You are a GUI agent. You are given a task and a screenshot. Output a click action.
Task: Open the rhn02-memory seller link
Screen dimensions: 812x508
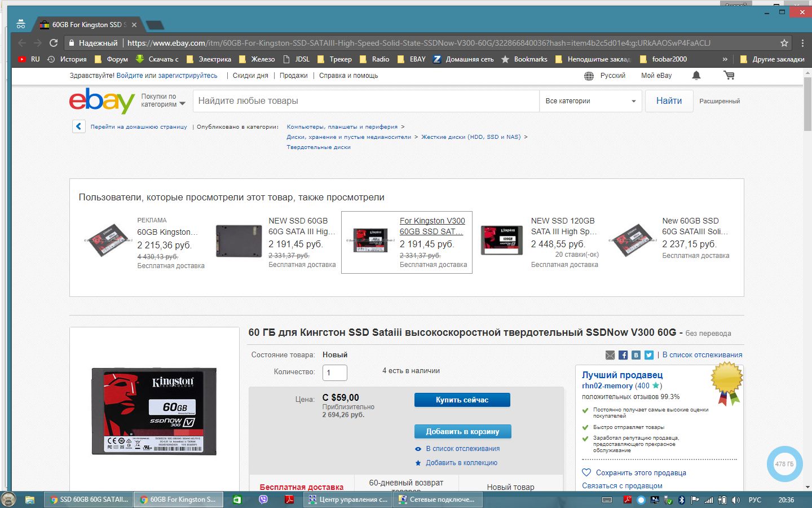click(607, 386)
